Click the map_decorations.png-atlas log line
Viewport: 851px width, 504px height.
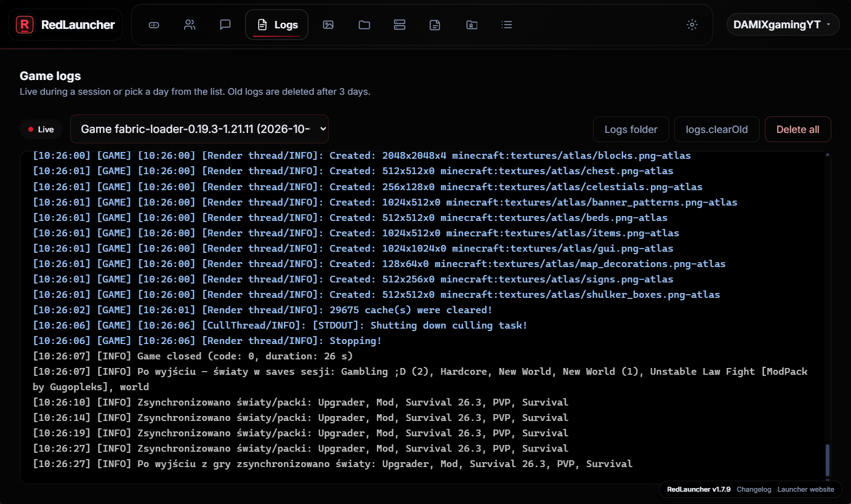tap(379, 264)
